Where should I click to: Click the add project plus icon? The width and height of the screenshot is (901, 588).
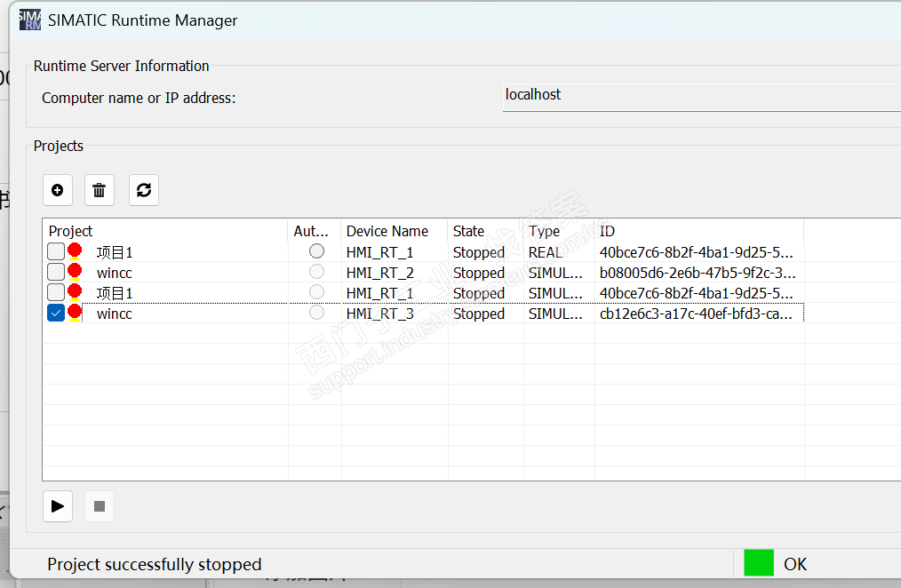(58, 190)
